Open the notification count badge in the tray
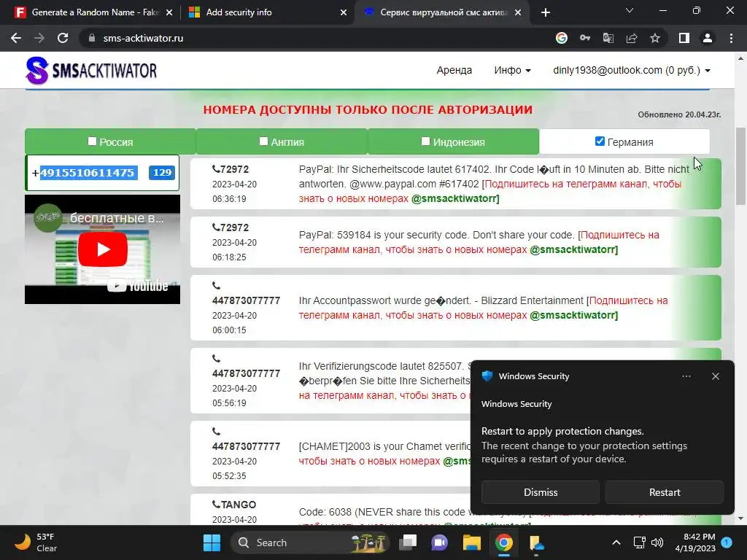Viewport: 747px width, 560px height. pyautogui.click(x=727, y=542)
